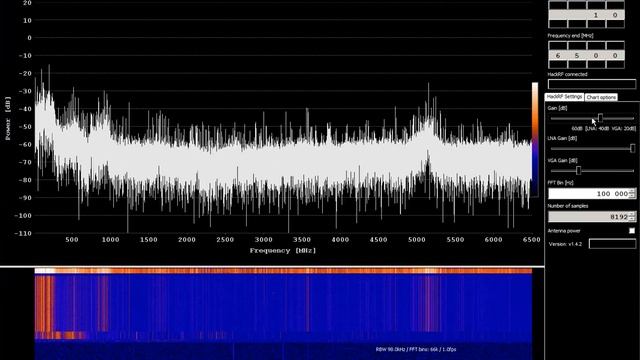Decrement frequency start thousands digit
The height and width of the screenshot is (360, 640).
558,24
